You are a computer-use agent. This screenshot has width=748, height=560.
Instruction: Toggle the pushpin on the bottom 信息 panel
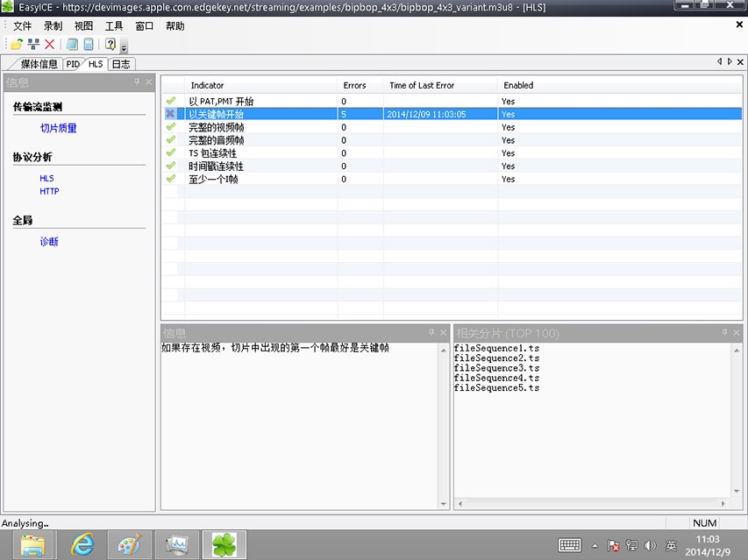(x=433, y=333)
